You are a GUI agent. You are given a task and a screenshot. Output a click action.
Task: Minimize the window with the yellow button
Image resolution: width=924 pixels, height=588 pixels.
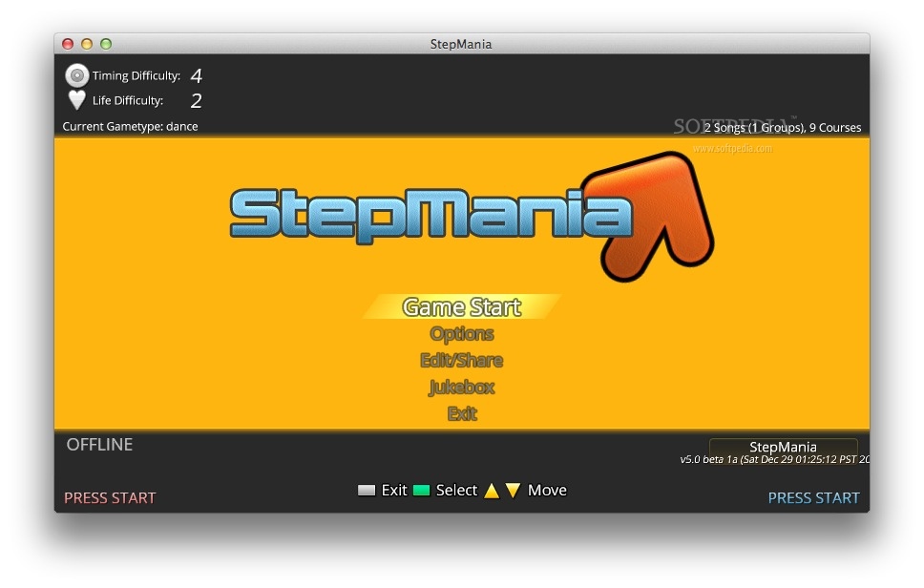point(87,44)
